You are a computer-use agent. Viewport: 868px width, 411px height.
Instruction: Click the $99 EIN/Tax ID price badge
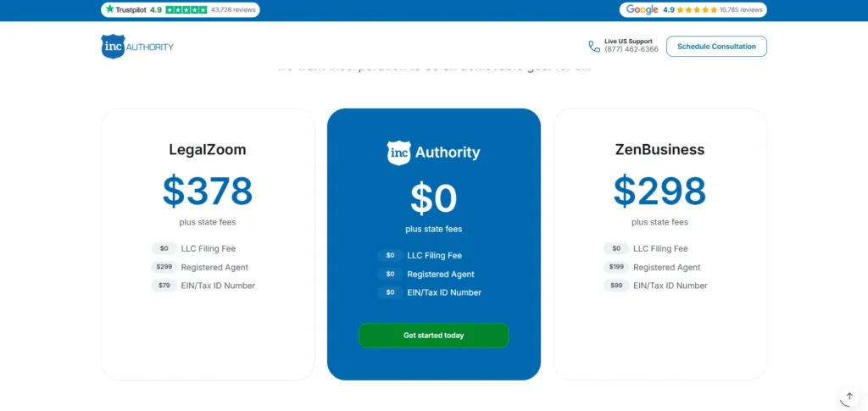click(x=616, y=286)
